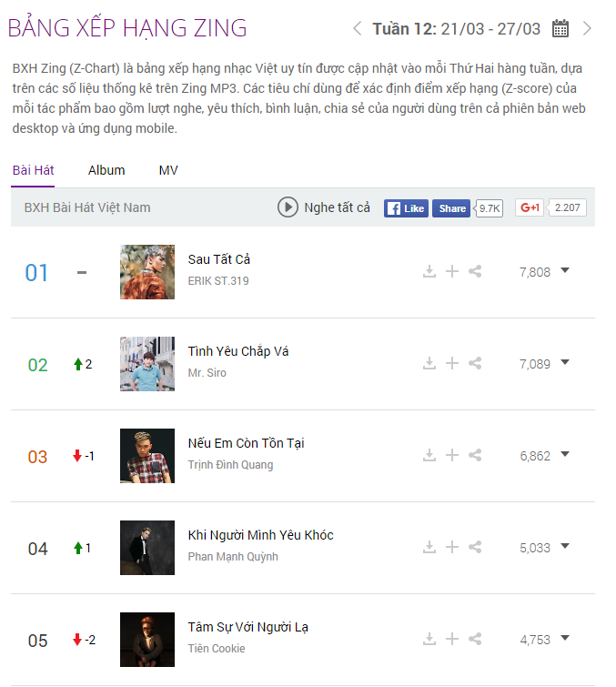Viewport: 616px width, 687px height.
Task: Switch to the Album tab
Action: pyautogui.click(x=106, y=170)
